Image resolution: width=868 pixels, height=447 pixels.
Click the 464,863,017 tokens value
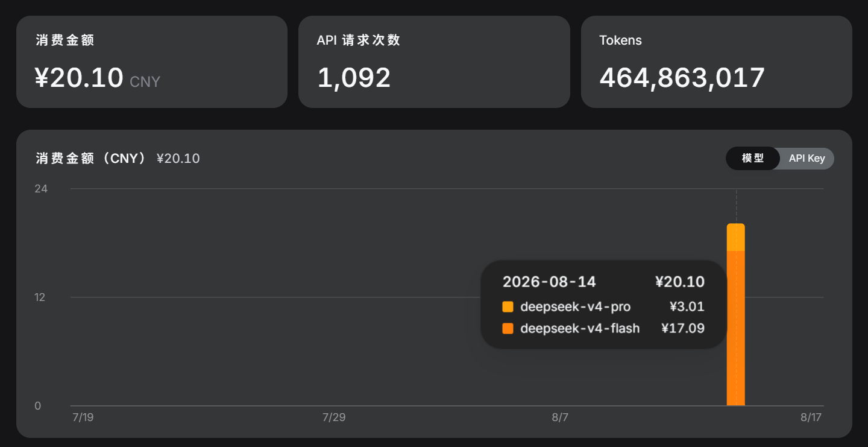tap(682, 78)
